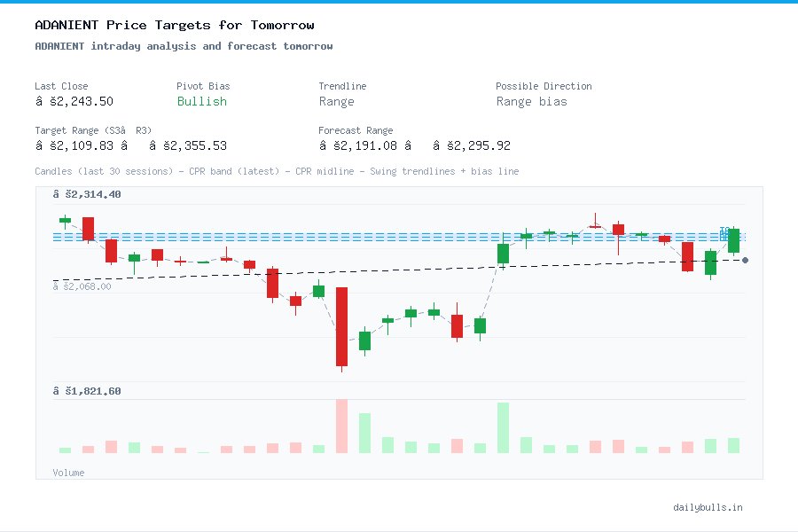
Task: Toggle the Bullish pivot bias indicator
Action: pos(201,102)
